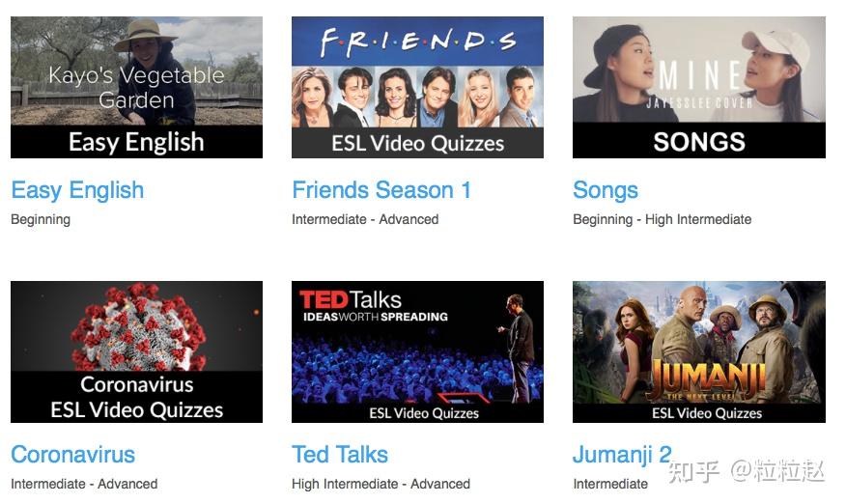Open the Easy English video thumbnail
Screen dimensions: 846x504
pos(136,88)
